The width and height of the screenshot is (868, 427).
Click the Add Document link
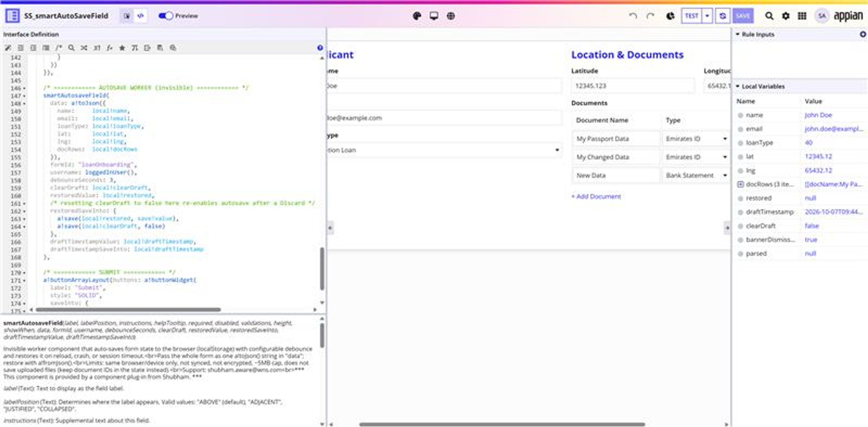[x=596, y=196]
